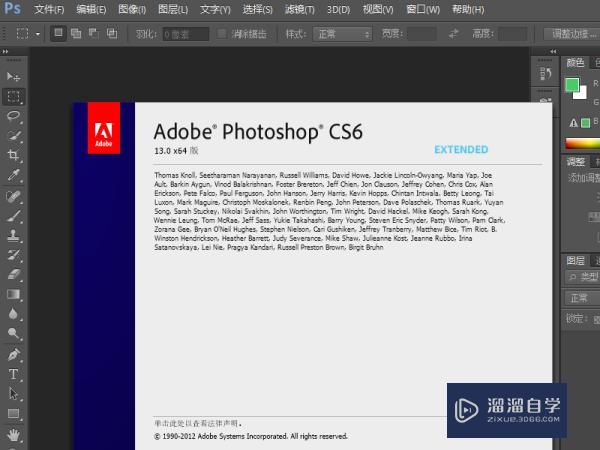The height and width of the screenshot is (450, 600).
Task: Click the swap width and height icon
Action: click(x=454, y=34)
